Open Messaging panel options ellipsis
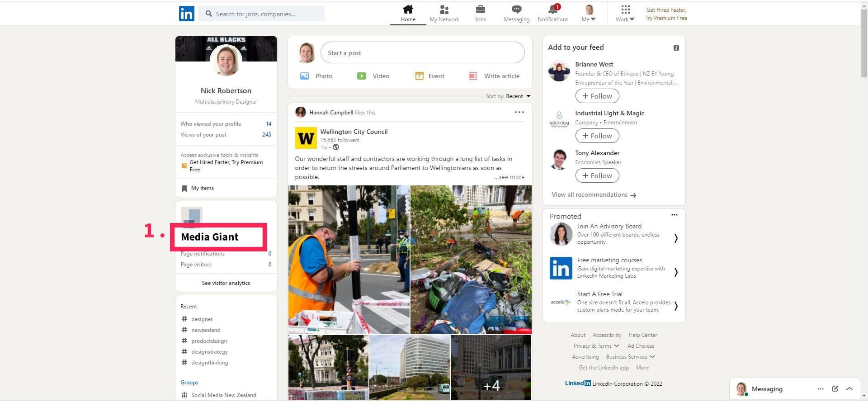Viewport: 868px width, 402px height. tap(820, 389)
